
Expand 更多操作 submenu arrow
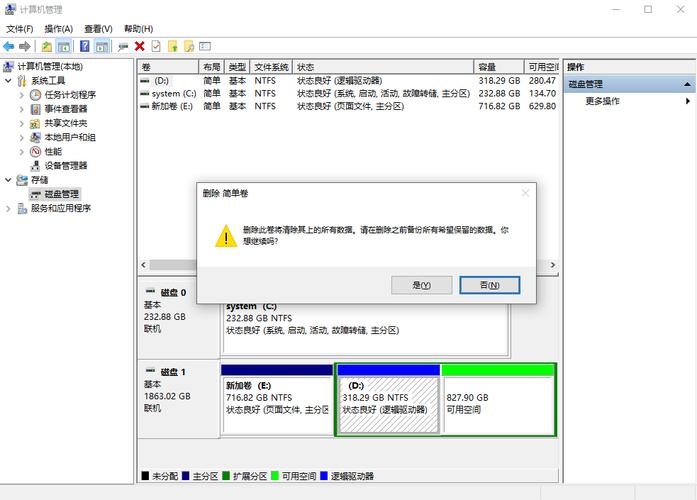coord(688,101)
